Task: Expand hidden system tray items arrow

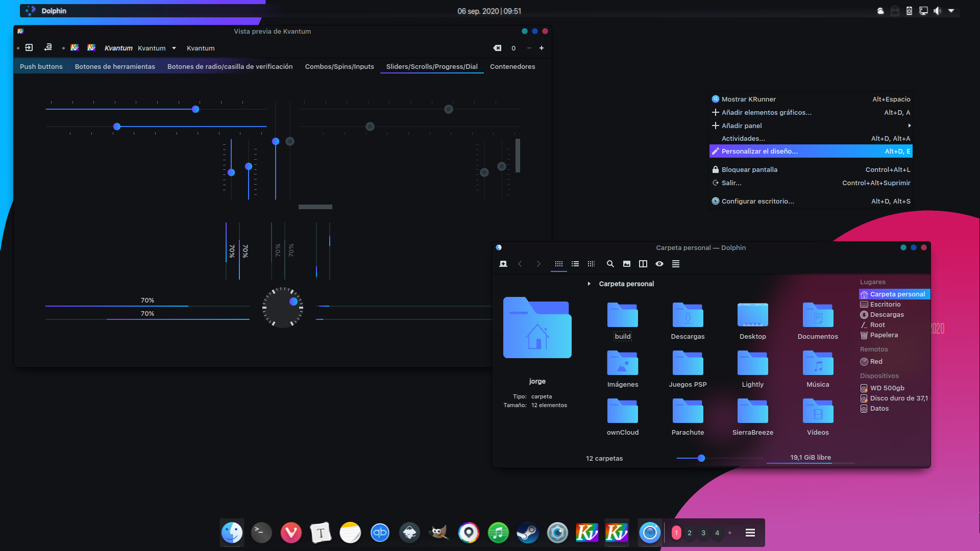Action: coord(951,11)
